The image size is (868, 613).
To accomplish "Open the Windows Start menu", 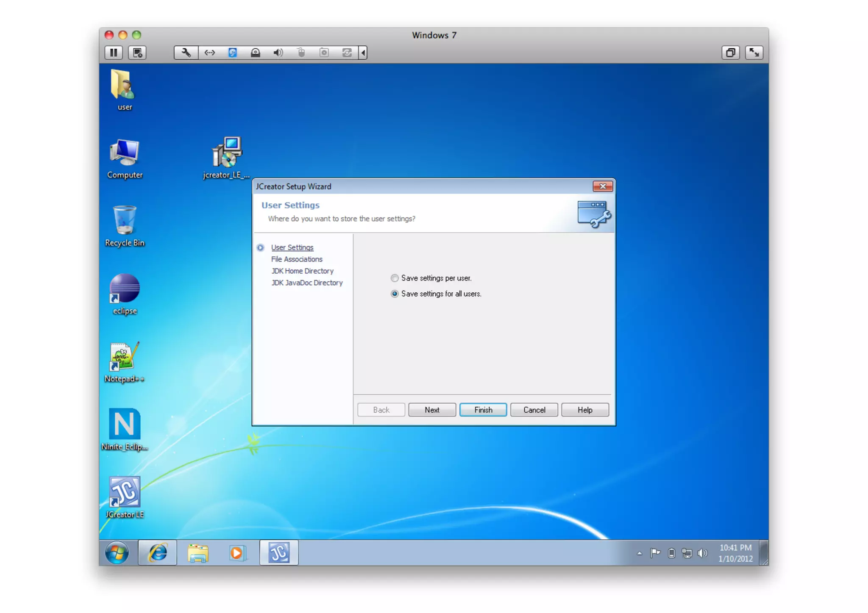I will [117, 552].
